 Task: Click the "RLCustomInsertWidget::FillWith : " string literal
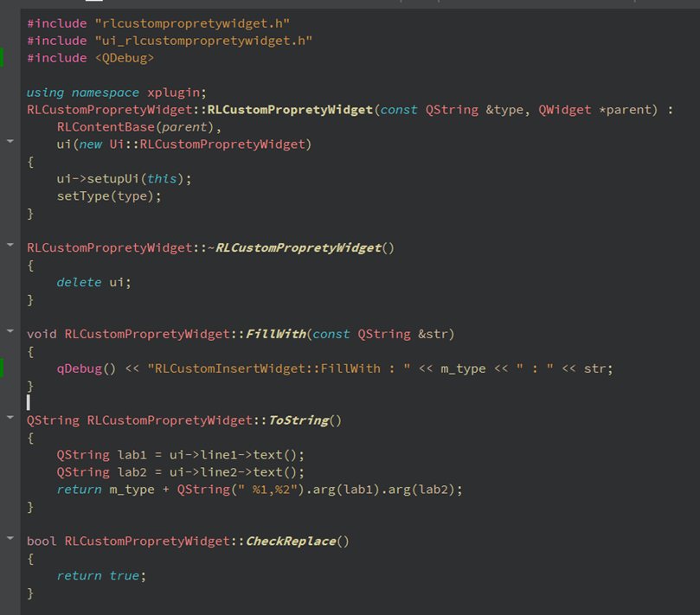pyautogui.click(x=275, y=368)
